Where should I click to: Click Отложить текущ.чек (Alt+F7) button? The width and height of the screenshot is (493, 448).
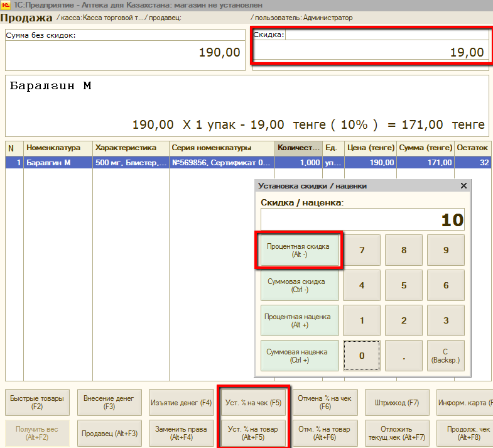click(x=396, y=433)
